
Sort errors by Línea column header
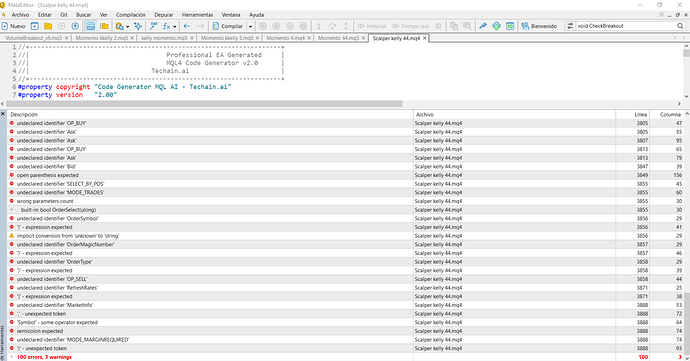tap(632, 114)
